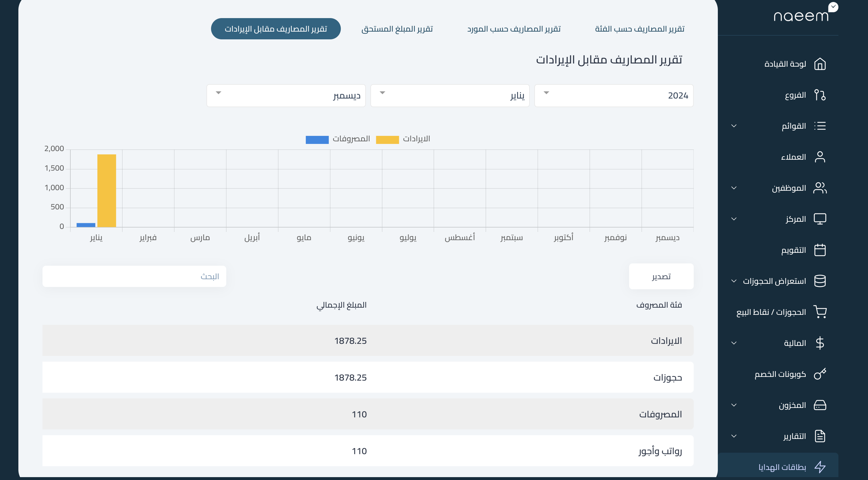Click the key icon for كوبونات الخصم
Image resolution: width=868 pixels, height=480 pixels.
click(820, 374)
